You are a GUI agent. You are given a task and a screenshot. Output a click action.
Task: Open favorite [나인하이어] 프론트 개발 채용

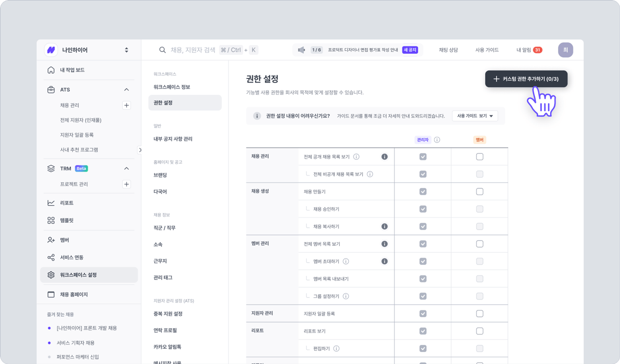coord(86,328)
